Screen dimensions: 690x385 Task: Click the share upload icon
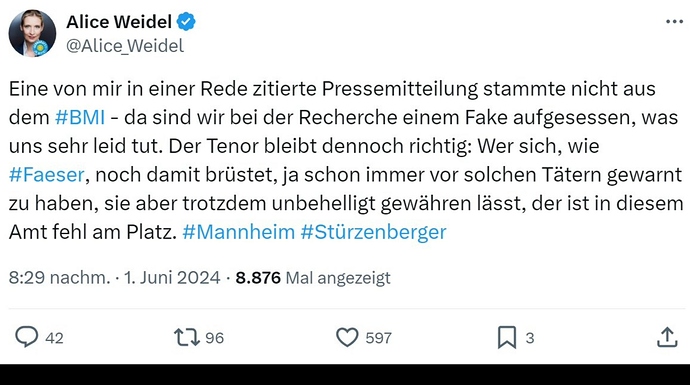(x=667, y=337)
